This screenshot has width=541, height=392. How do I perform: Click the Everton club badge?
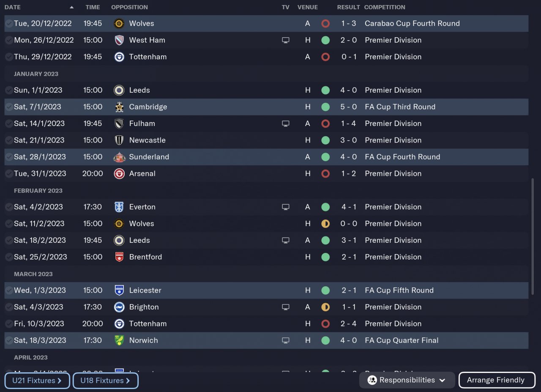coord(119,207)
